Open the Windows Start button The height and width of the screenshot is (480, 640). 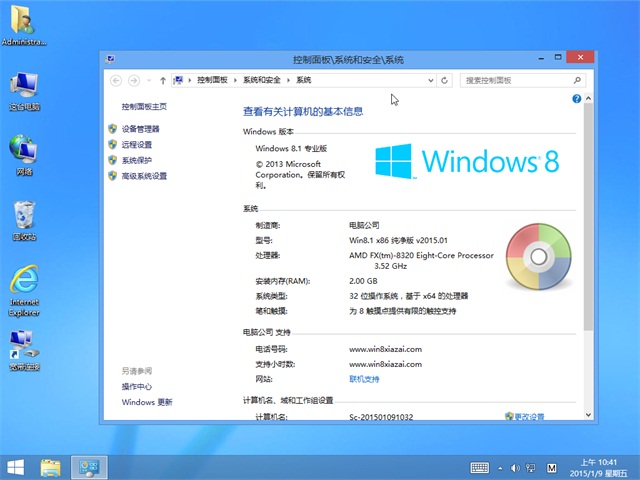[16, 467]
